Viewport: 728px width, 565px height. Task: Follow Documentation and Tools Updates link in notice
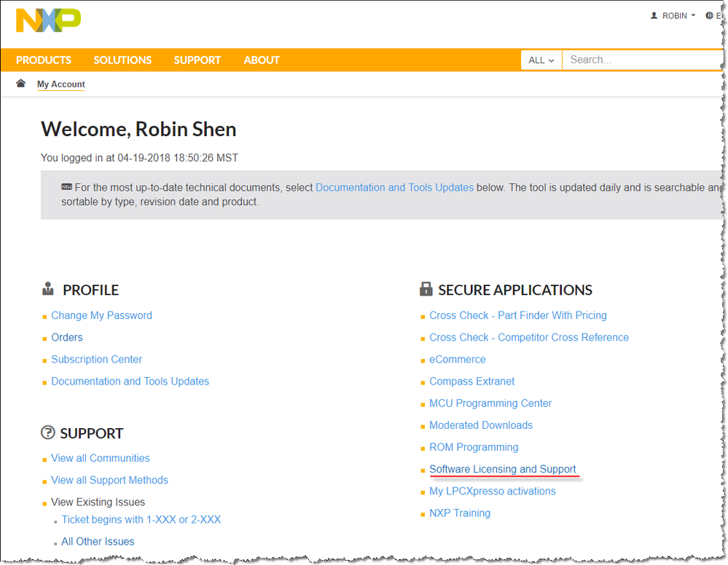(x=395, y=187)
